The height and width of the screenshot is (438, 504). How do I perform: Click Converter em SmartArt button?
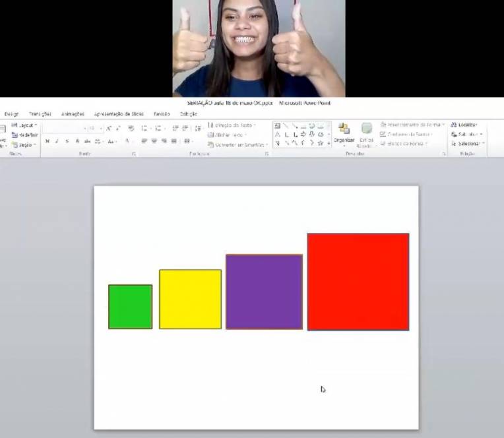click(237, 144)
